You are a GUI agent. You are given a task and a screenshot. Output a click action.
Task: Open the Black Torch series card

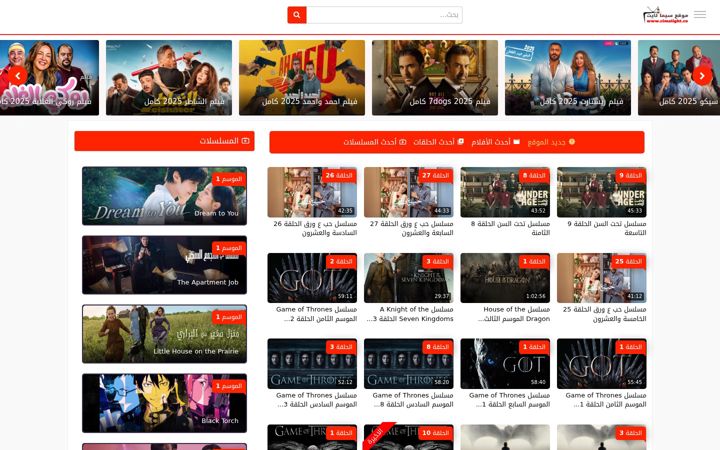(x=164, y=403)
